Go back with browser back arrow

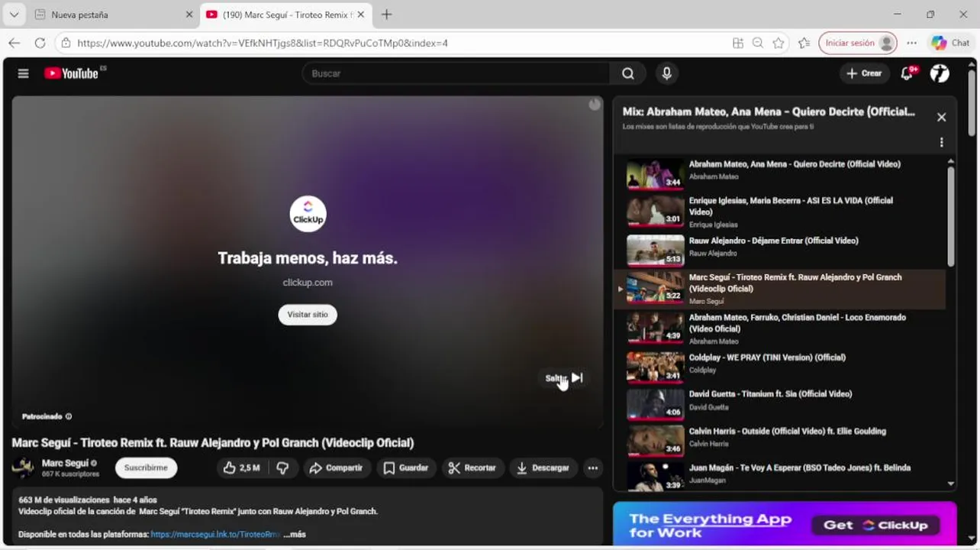14,43
